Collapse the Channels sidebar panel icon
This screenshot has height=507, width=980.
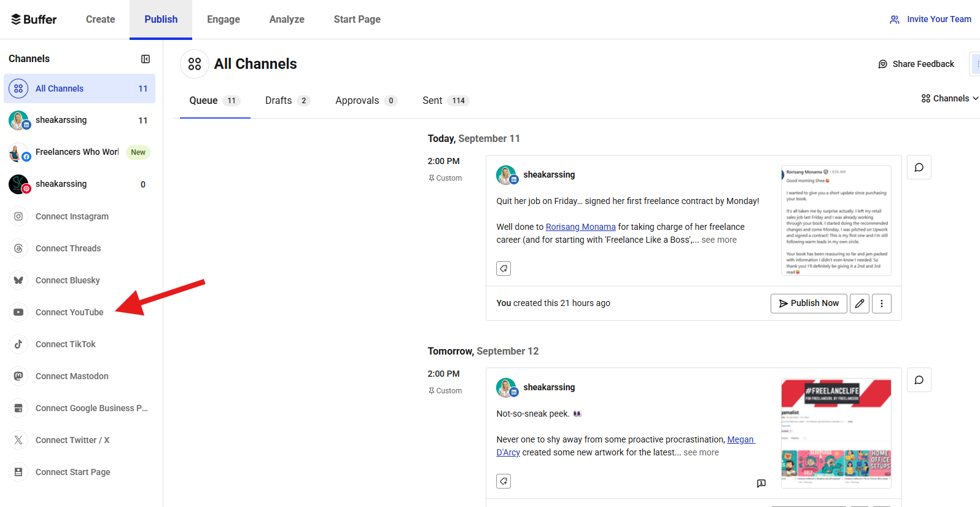(x=146, y=59)
